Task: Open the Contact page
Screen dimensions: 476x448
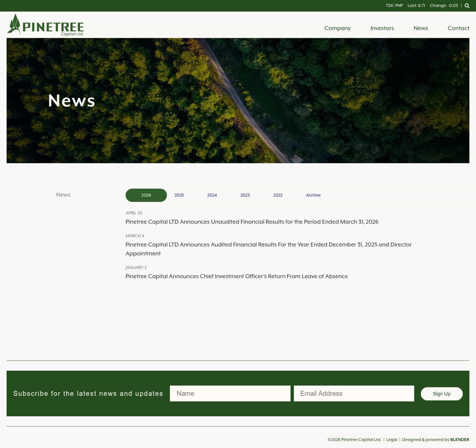Action: [x=458, y=28]
